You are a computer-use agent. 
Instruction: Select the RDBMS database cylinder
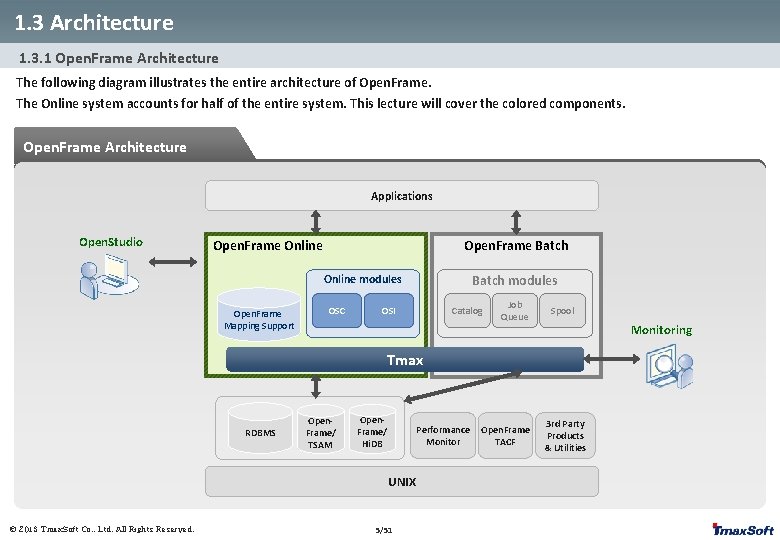(260, 428)
